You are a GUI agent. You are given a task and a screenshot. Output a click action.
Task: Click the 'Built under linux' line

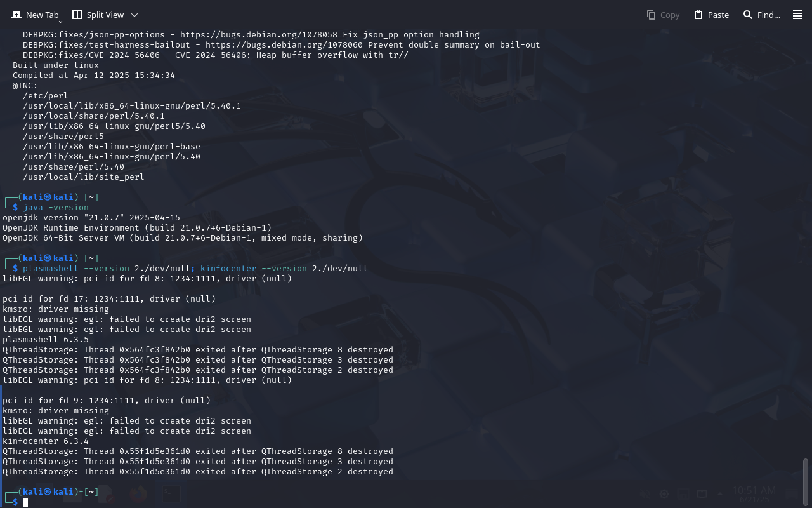coord(56,65)
